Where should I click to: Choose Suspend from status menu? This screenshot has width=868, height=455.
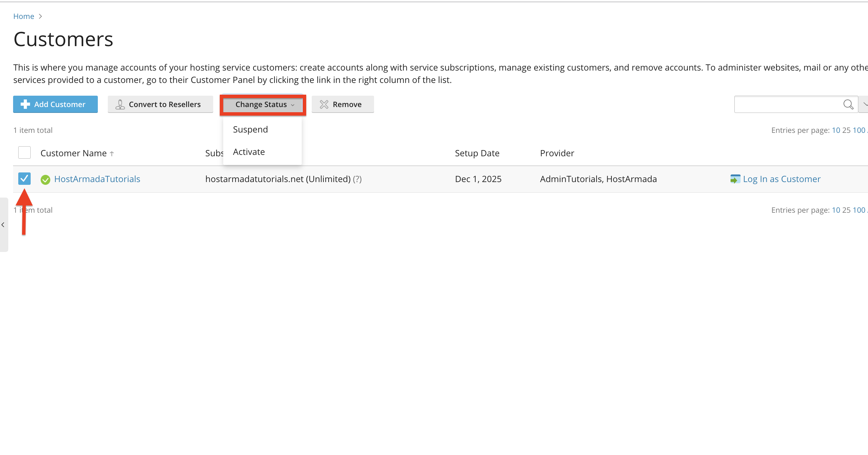[x=250, y=129]
